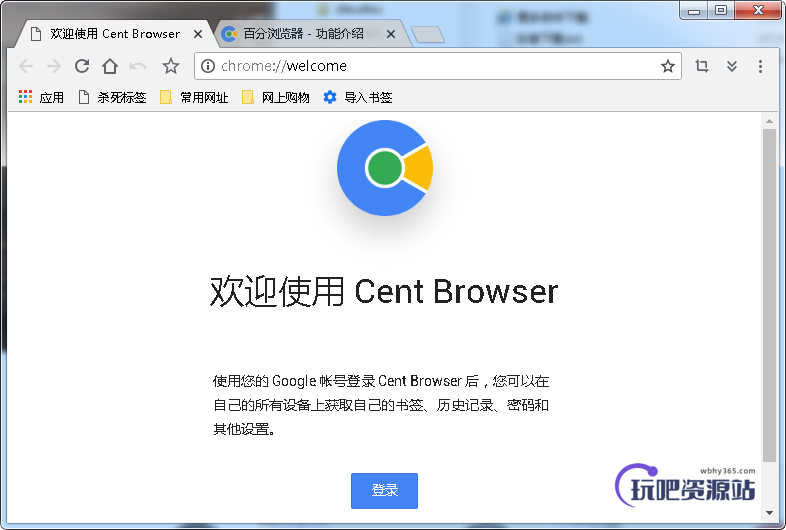Viewport: 786px width, 530px height.
Task: Open the 网上购物 bookmark folder
Action: pos(275,97)
